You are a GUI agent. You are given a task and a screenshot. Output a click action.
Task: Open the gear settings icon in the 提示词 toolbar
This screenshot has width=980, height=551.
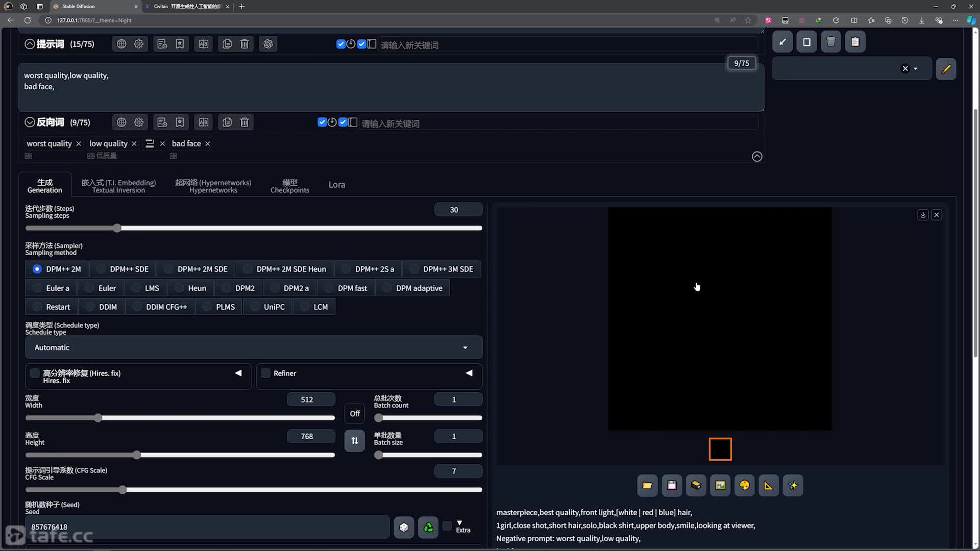point(139,44)
